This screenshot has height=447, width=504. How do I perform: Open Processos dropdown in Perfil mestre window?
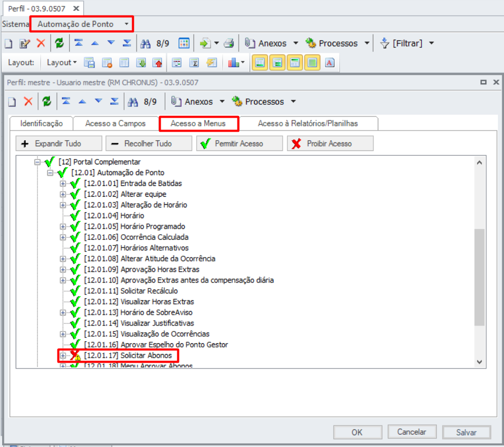coord(293,102)
